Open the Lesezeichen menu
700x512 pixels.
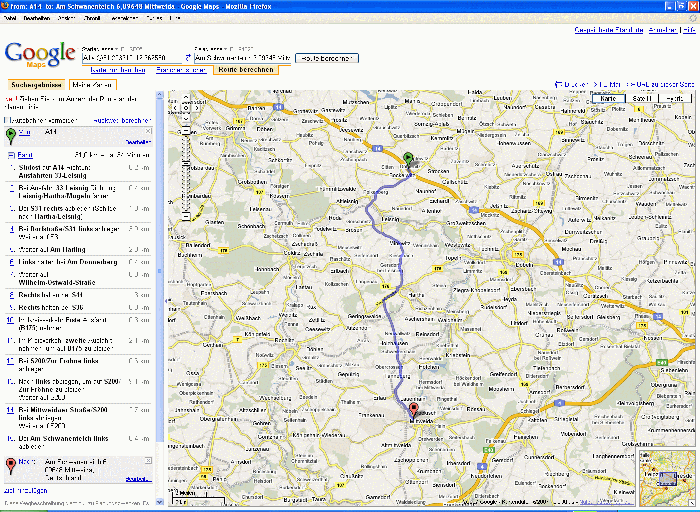click(x=125, y=18)
